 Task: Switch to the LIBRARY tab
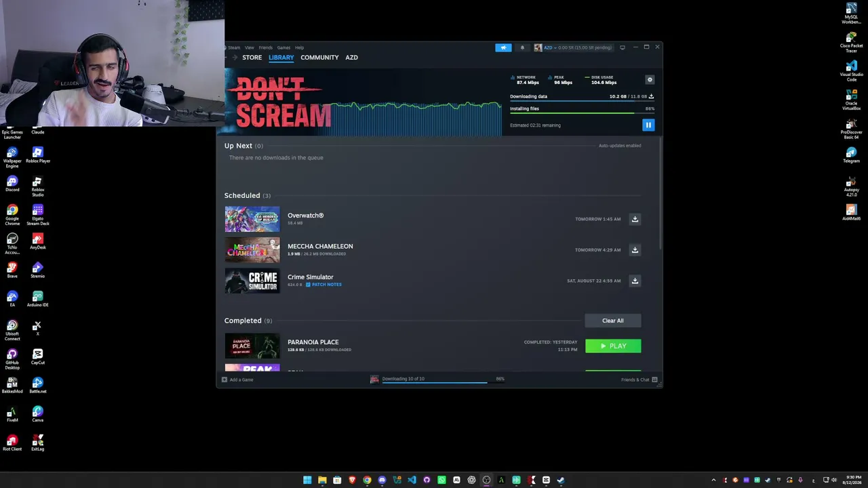[x=281, y=58]
